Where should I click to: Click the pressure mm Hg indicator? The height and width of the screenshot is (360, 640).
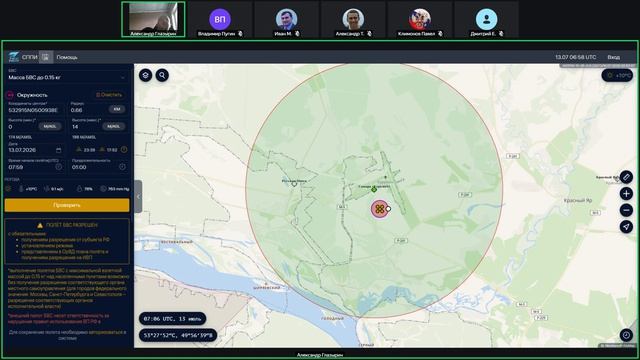(115, 189)
